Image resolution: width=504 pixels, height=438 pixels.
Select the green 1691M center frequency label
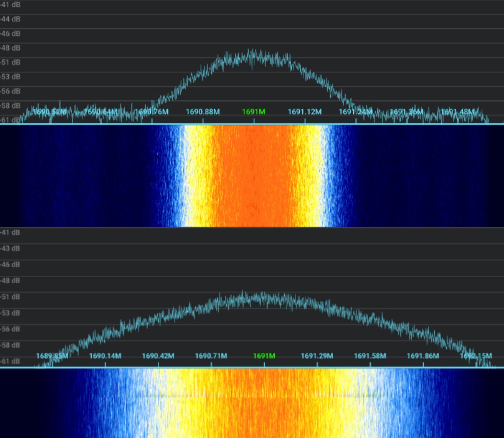[x=253, y=112]
